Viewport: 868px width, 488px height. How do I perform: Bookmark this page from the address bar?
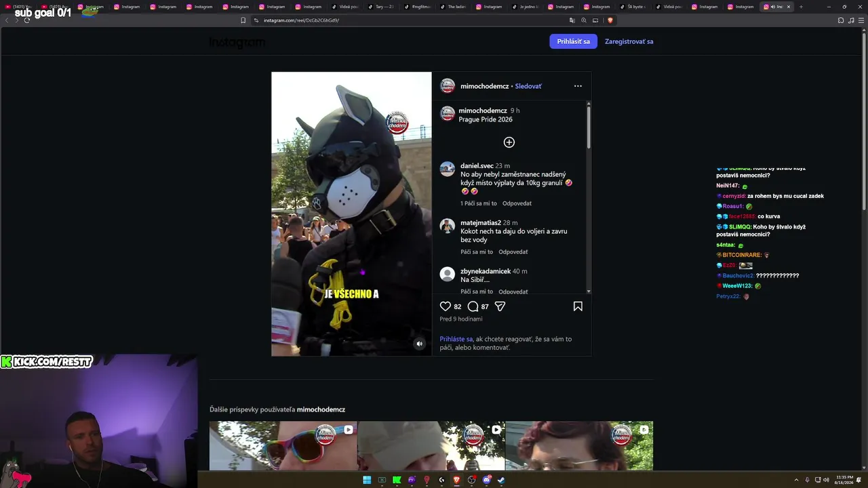243,20
